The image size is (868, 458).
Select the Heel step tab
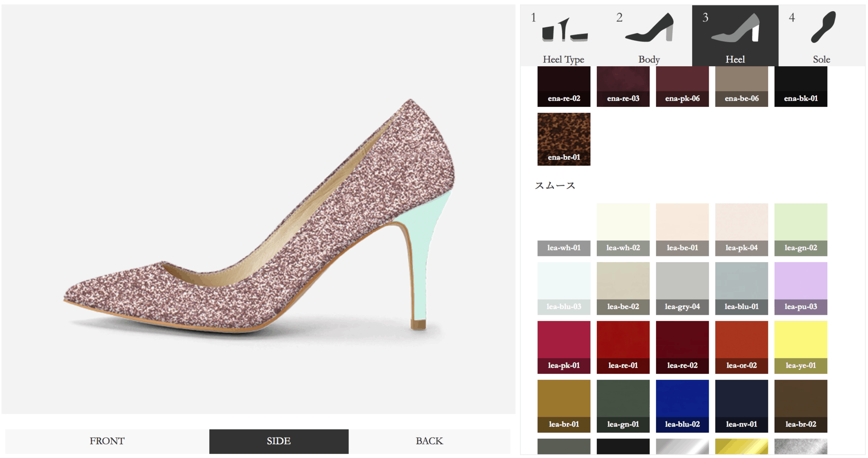[735, 36]
